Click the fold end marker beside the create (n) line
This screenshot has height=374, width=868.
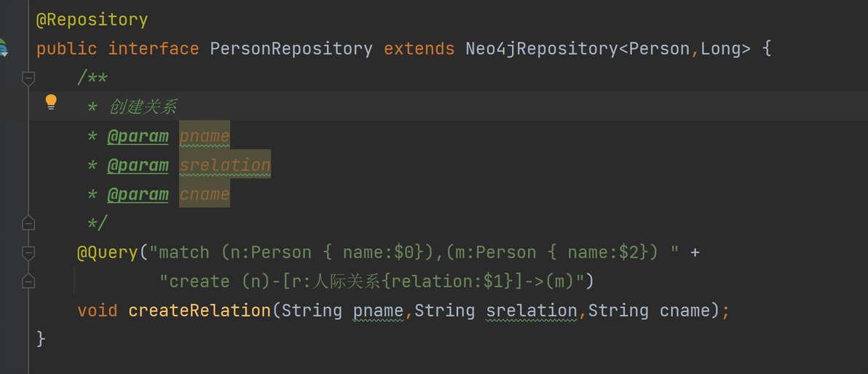(28, 281)
